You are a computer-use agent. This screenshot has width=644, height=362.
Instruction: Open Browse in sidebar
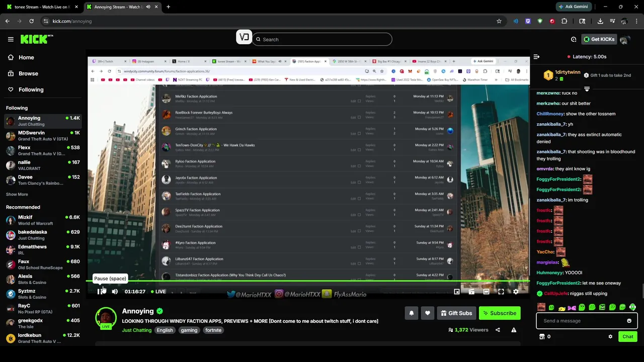pos(43,73)
